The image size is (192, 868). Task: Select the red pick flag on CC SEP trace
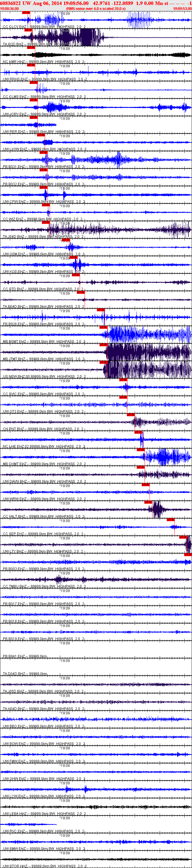coord(171,520)
